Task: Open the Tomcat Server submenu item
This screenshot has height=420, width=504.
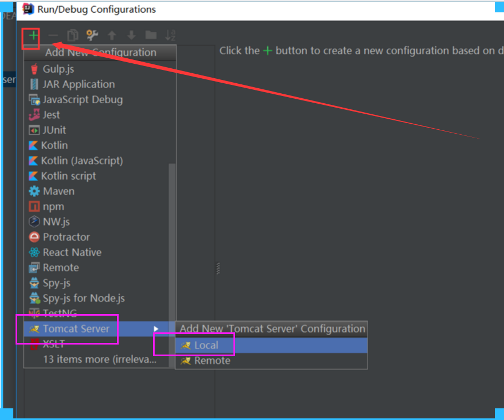Action: click(100, 328)
